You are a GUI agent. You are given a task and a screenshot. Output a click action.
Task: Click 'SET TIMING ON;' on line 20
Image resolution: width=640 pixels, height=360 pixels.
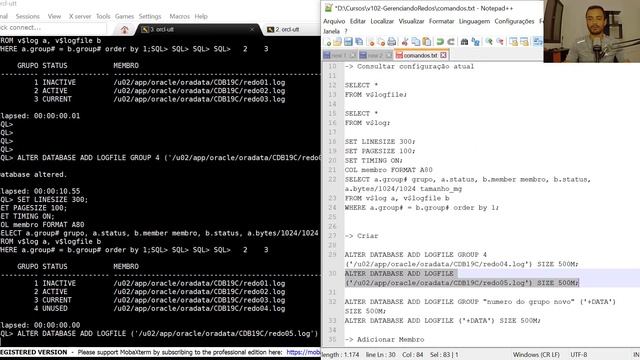(374, 160)
